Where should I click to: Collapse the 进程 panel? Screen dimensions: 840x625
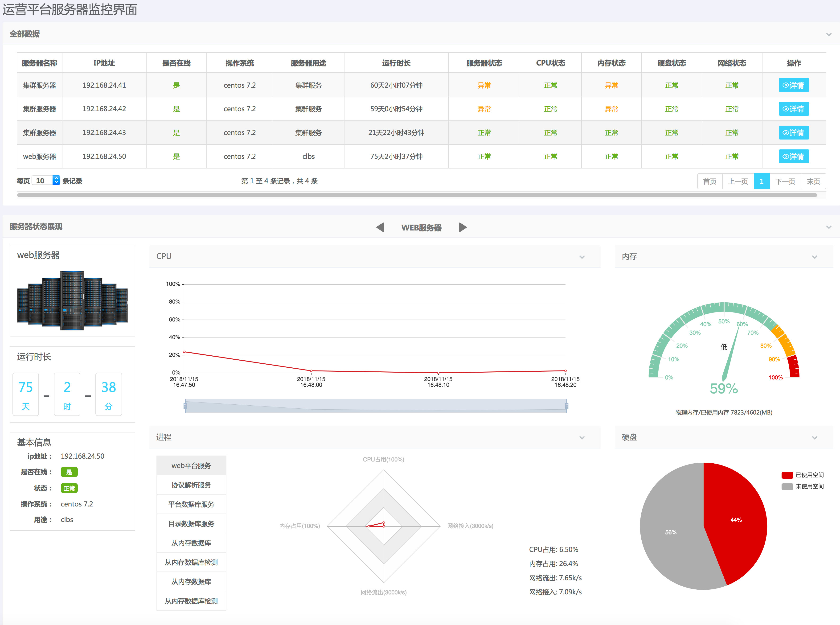point(582,438)
